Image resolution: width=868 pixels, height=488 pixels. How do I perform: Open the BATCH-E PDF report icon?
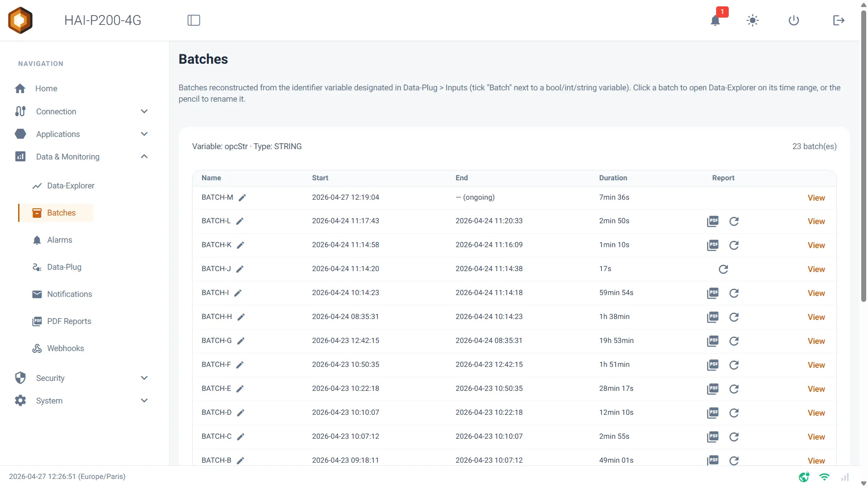coord(713,389)
